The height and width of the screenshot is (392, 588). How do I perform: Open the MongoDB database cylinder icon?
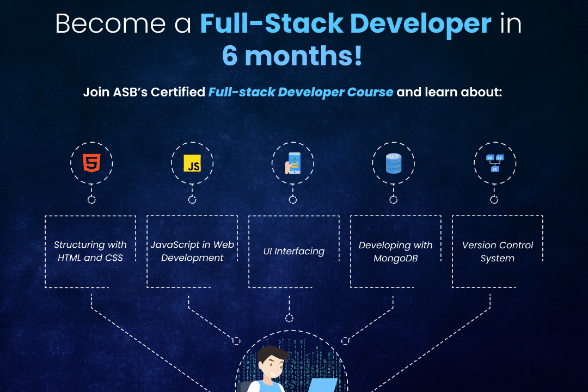coord(394,162)
